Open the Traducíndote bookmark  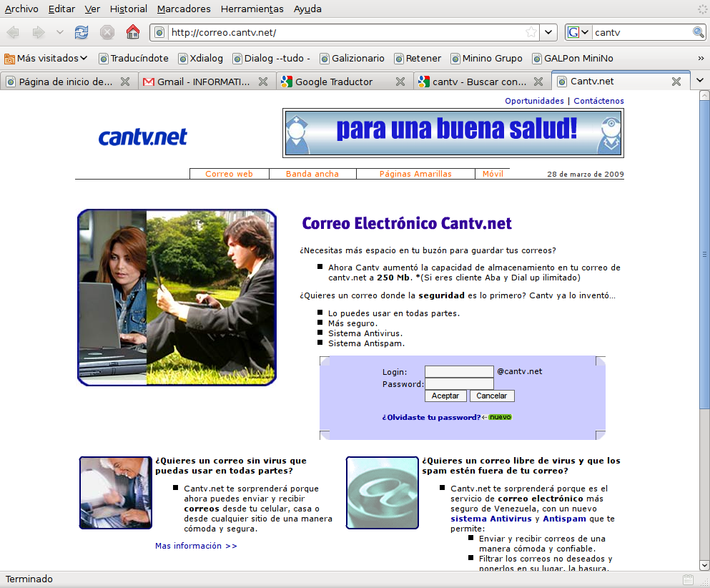click(134, 59)
